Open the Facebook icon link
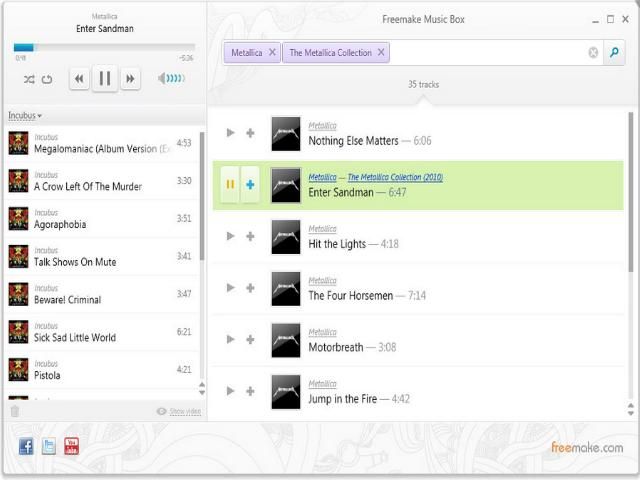This screenshot has width=640, height=480. pos(26,447)
